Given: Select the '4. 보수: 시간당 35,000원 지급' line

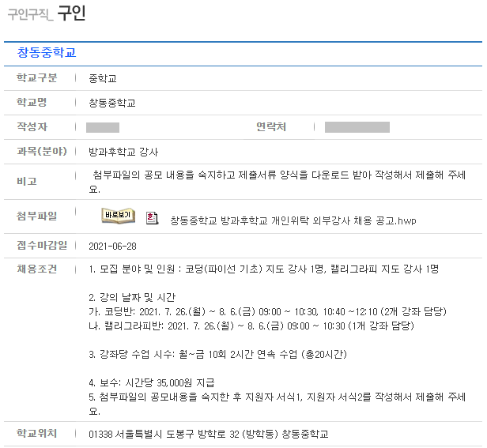Looking at the screenshot, I should (152, 382).
